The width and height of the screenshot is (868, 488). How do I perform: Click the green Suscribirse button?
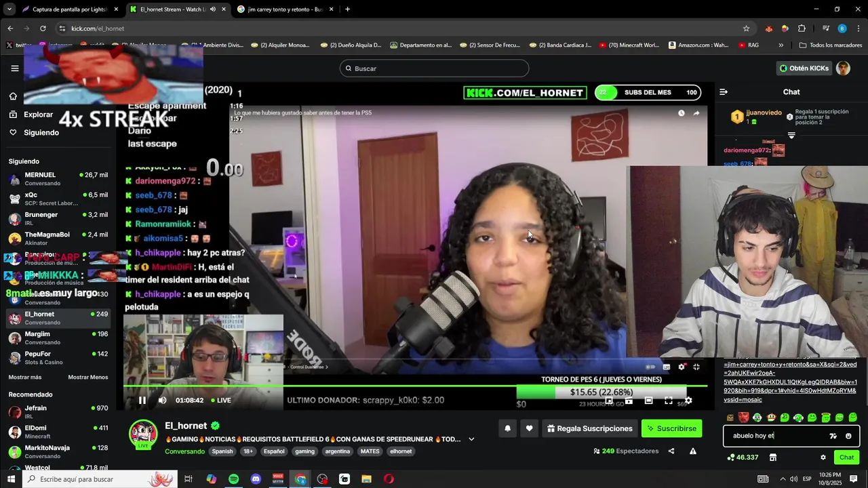point(671,428)
